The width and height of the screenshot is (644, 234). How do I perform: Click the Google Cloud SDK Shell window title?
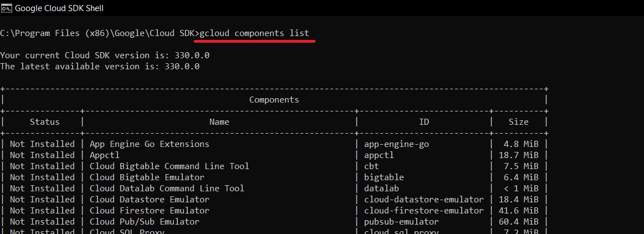point(59,8)
